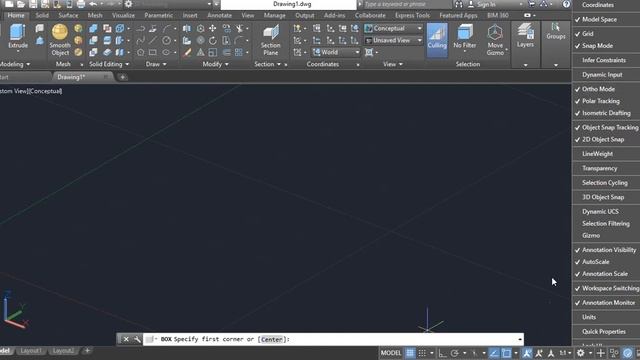This screenshot has width=640, height=360.
Task: Click the MODEL status bar button
Action: [391, 353]
